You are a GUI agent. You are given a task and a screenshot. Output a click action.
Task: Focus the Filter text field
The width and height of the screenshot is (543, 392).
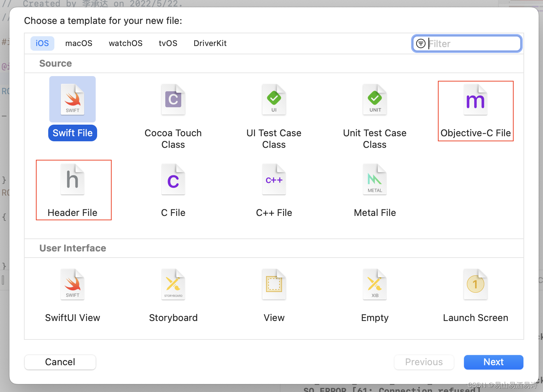point(467,43)
